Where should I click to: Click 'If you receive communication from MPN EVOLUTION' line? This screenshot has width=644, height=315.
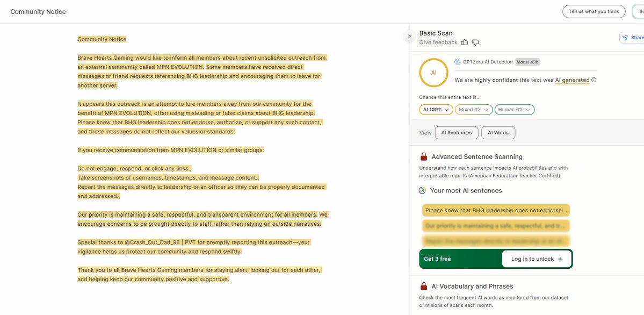click(x=171, y=150)
